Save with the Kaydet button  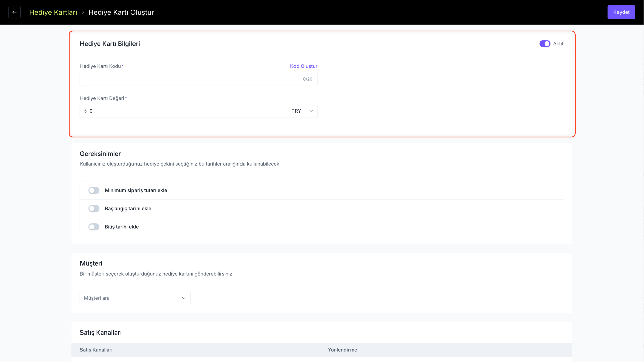[x=621, y=12]
